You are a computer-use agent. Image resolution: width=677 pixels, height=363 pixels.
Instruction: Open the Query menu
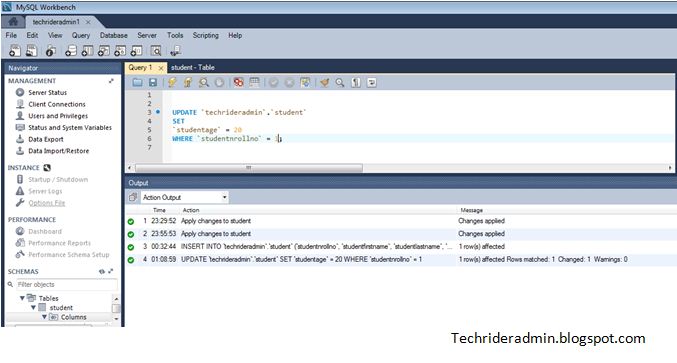pos(81,35)
